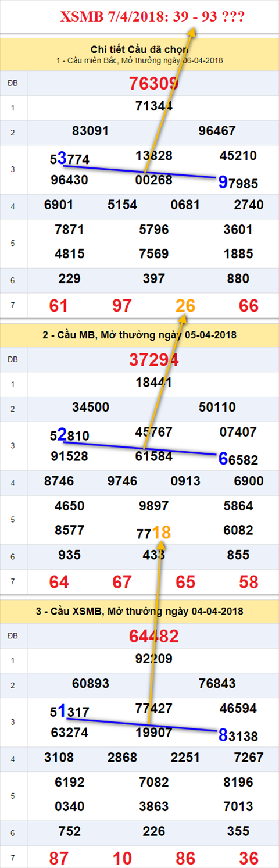This screenshot has width=279, height=868.
Task: Click second prize number 50110
Action: (x=217, y=408)
